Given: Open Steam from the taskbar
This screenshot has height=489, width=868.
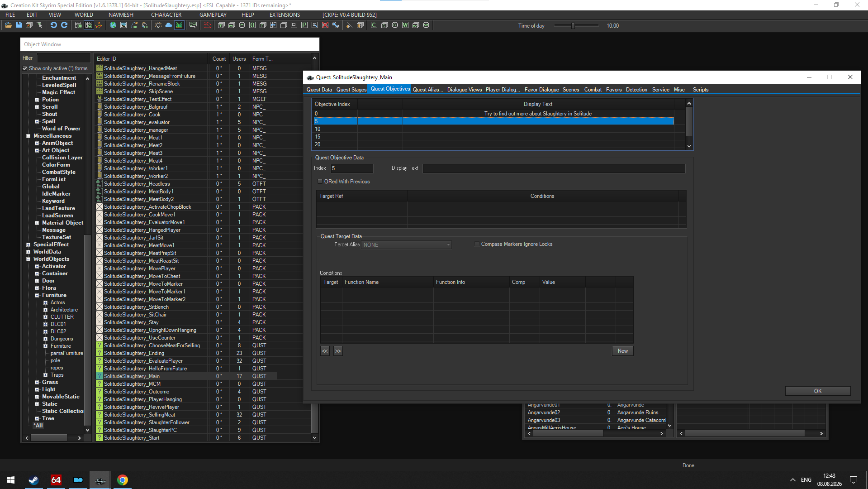Looking at the screenshot, I should (x=33, y=480).
